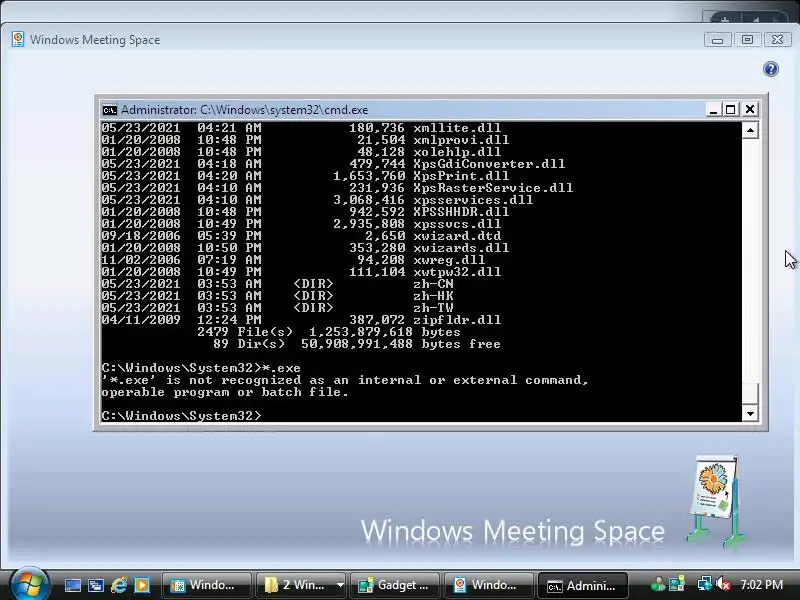Screen dimensions: 800x600
Task: Click Windows Meeting Space title bar icon
Action: (x=18, y=39)
